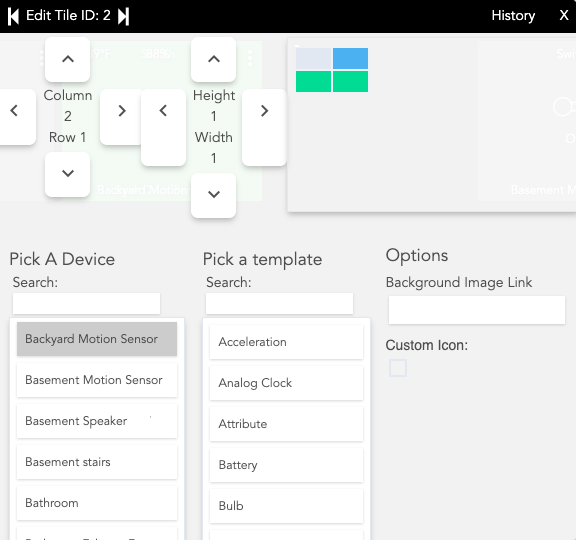Select Basement Speaker device
This screenshot has width=576, height=540.
tap(97, 421)
